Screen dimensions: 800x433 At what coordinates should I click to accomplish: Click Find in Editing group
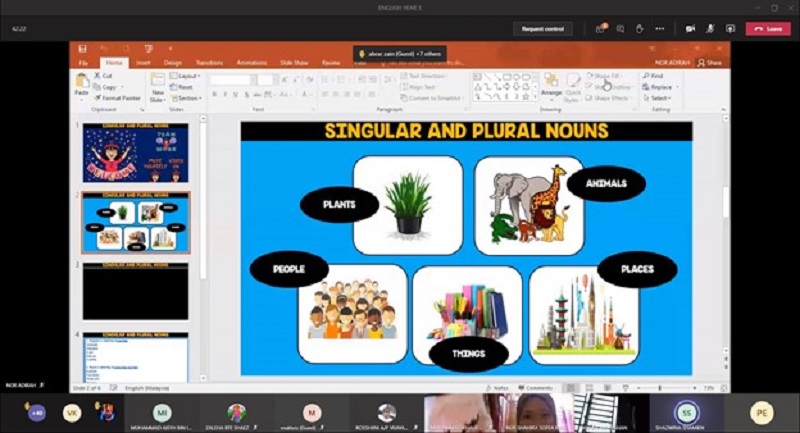(x=653, y=75)
